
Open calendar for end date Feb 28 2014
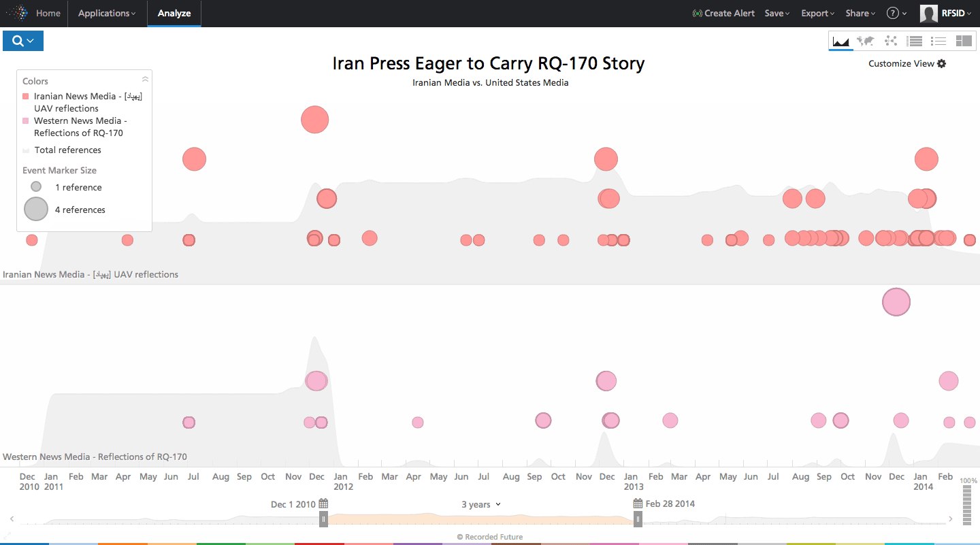click(x=638, y=504)
